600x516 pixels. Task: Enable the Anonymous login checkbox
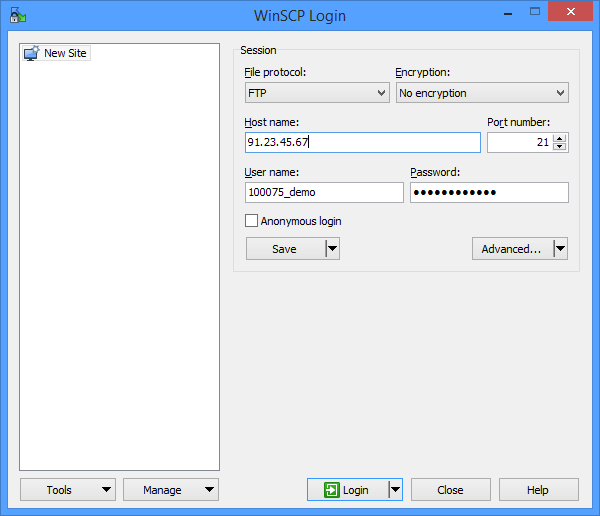[x=252, y=221]
